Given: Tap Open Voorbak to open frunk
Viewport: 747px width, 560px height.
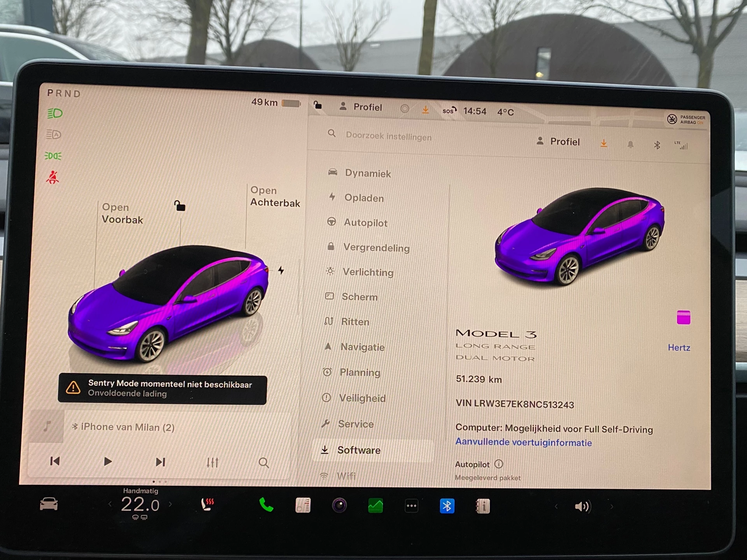Looking at the screenshot, I should pyautogui.click(x=122, y=213).
